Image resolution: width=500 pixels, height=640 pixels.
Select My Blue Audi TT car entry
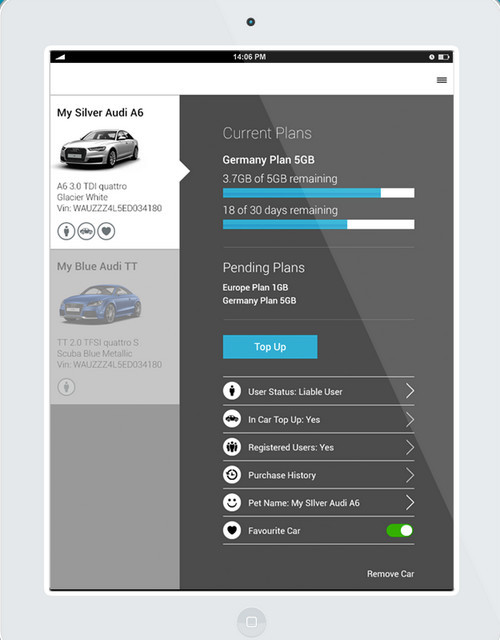[x=115, y=327]
